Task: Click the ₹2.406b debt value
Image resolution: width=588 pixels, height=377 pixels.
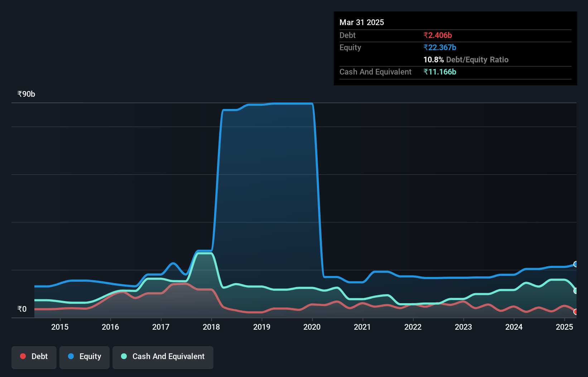Action: [x=438, y=35]
